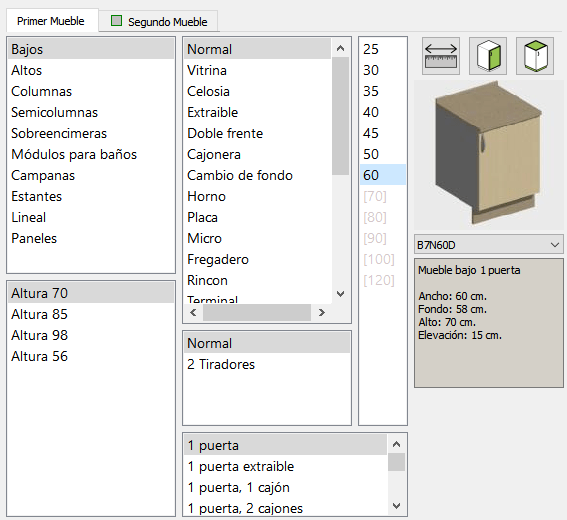Click the cabinet icon with green top
This screenshot has height=520, width=567.
pos(535,56)
